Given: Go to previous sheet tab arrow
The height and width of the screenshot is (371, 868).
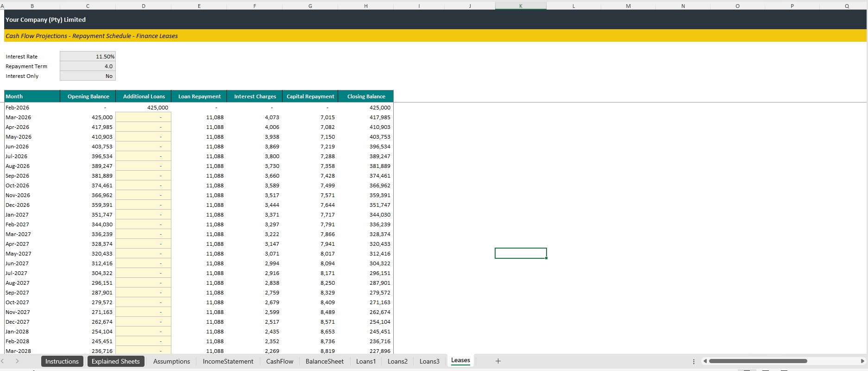Looking at the screenshot, I should coord(3,361).
